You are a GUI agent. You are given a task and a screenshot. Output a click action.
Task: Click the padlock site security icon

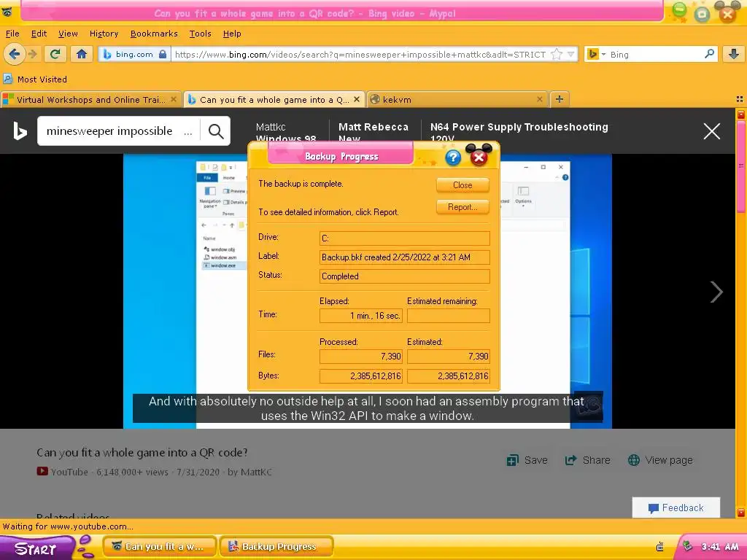pyautogui.click(x=163, y=54)
